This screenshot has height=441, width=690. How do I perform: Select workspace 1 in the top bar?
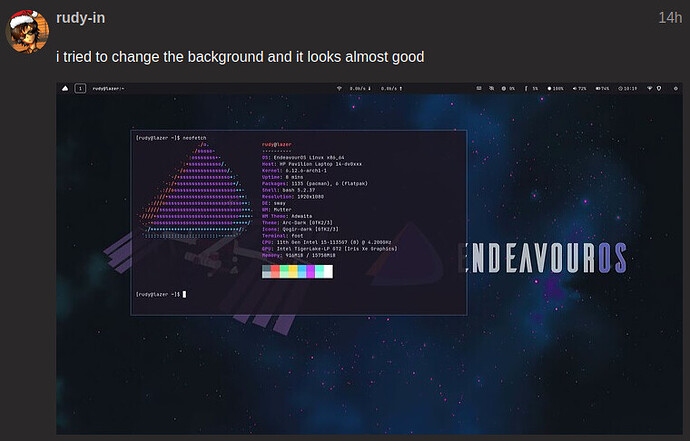[80, 88]
